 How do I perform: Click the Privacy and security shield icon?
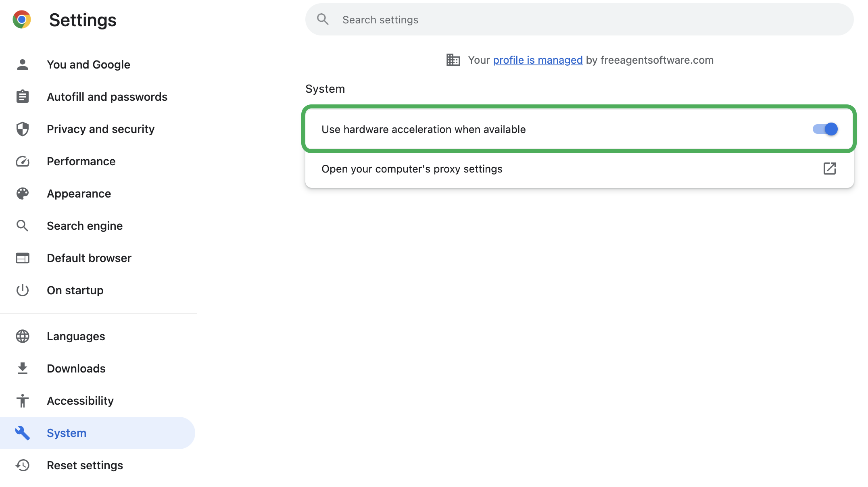coord(23,129)
